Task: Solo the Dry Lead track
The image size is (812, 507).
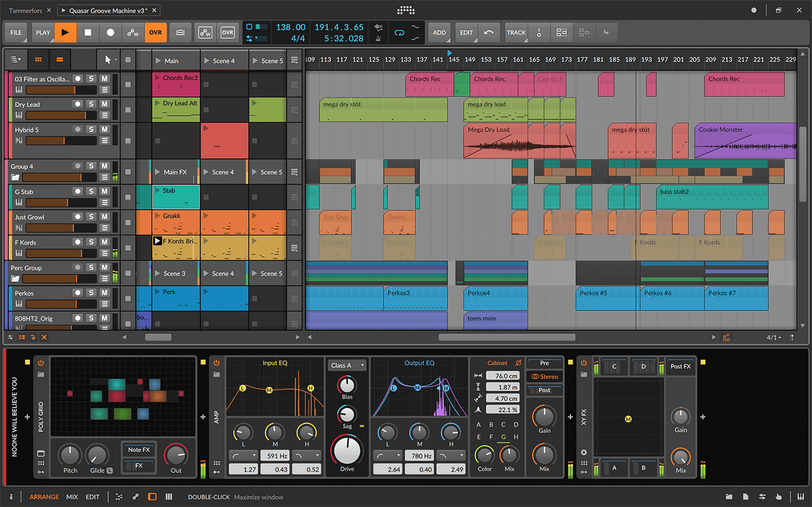Action: (x=92, y=104)
